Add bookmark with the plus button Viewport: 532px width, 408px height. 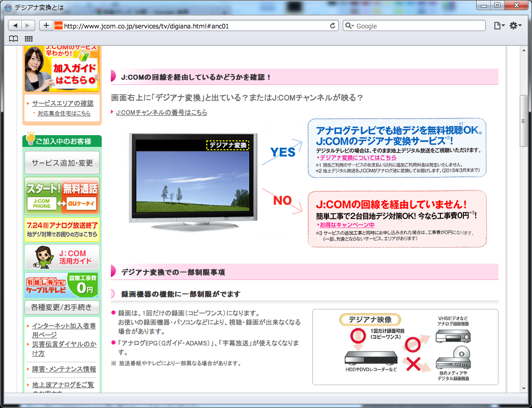46,26
